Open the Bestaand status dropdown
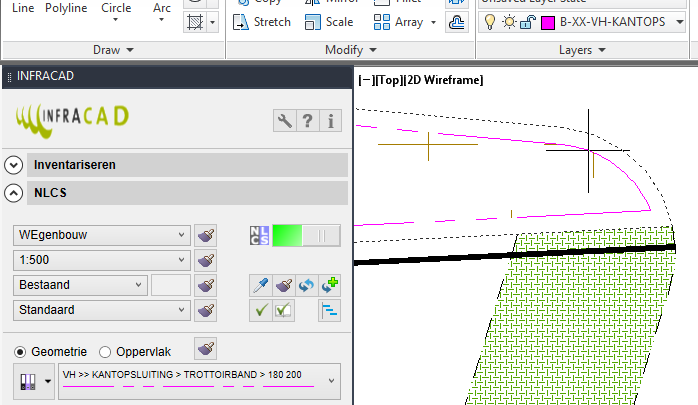698x405 pixels. click(80, 285)
